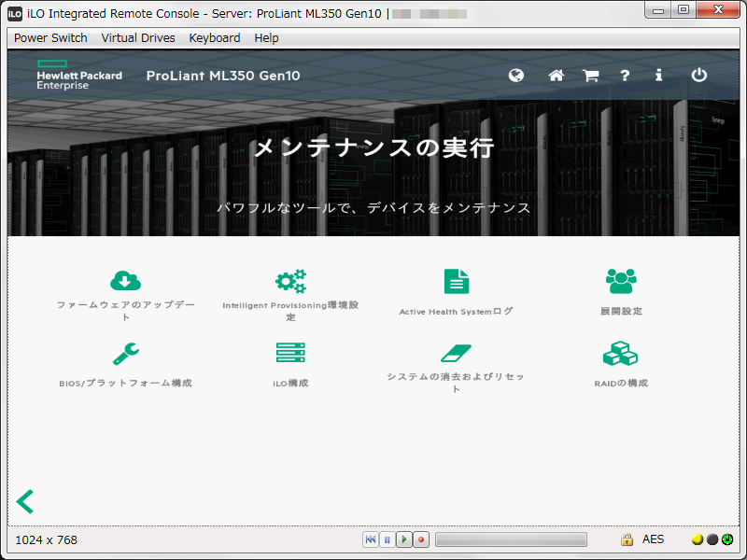Open the Virtual Drives menu
Image resolution: width=747 pixels, height=560 pixels.
138,38
